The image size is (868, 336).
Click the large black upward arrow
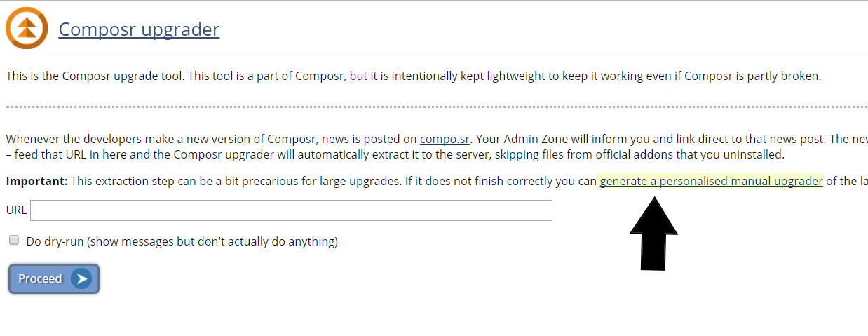click(653, 234)
